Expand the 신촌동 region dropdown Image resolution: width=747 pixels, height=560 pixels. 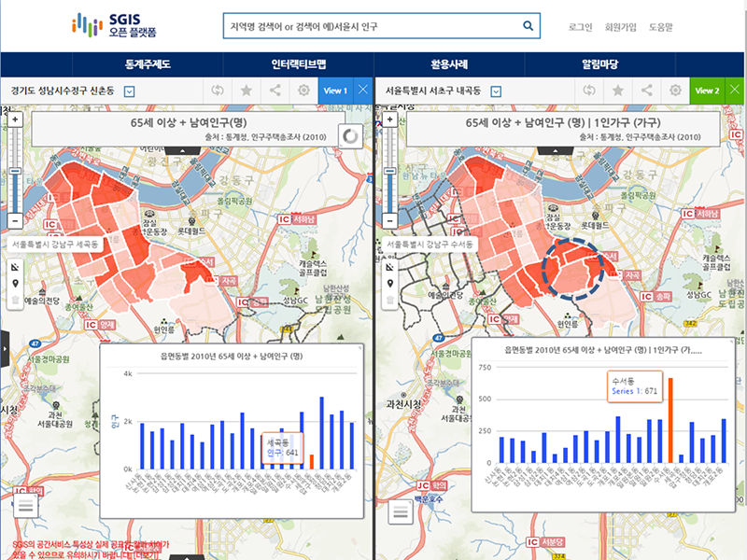click(130, 91)
